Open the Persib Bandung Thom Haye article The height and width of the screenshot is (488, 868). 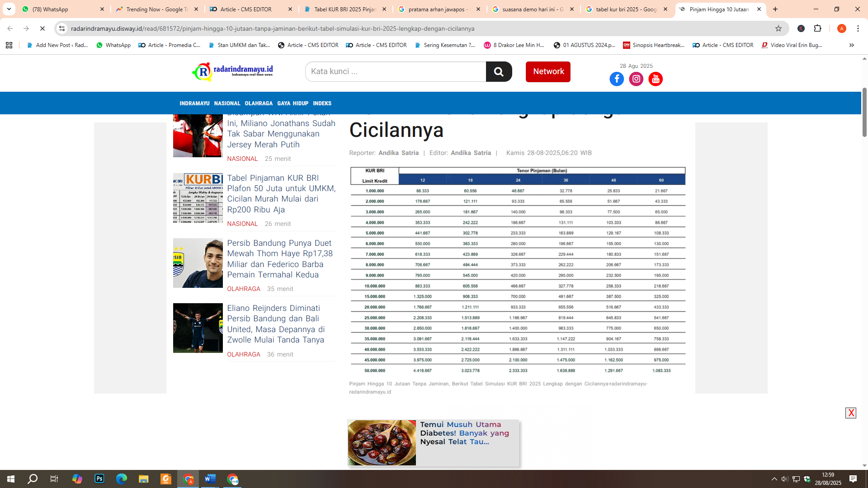(280, 259)
